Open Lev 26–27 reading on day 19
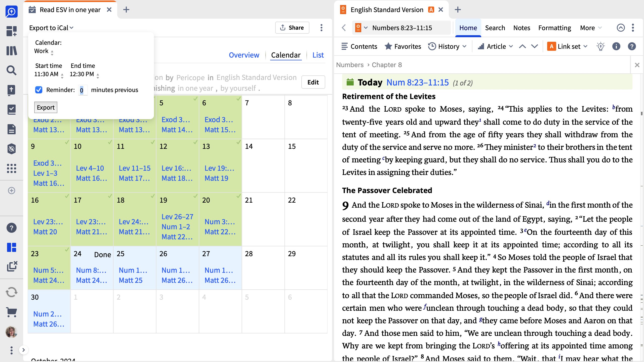The image size is (644, 362). point(177,217)
